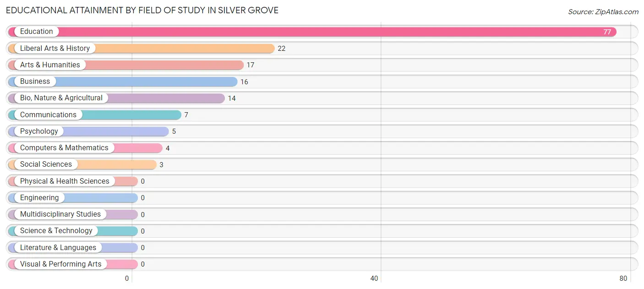The width and height of the screenshot is (644, 289).
Task: Click the 0 value beside Science & Technology
Action: (x=143, y=231)
